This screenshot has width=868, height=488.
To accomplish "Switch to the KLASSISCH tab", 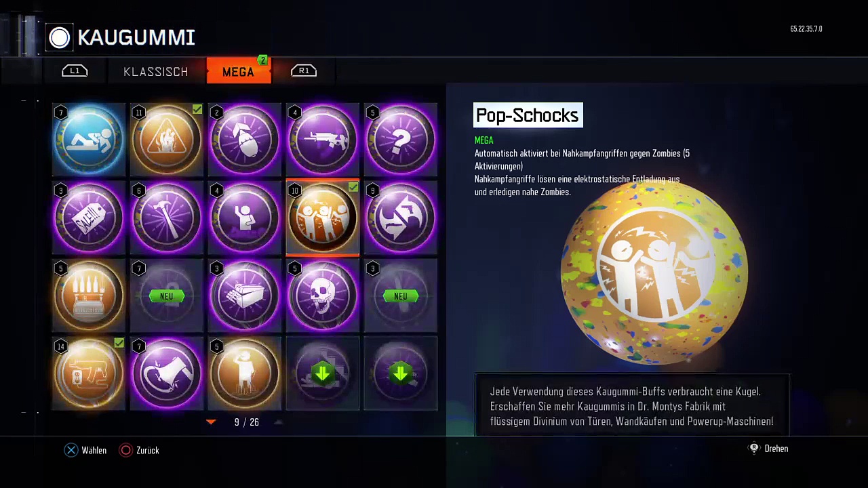I will (156, 71).
